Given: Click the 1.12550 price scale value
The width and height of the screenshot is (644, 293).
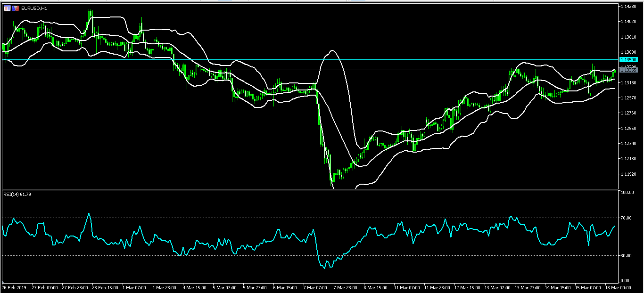Looking at the screenshot, I should tap(629, 128).
